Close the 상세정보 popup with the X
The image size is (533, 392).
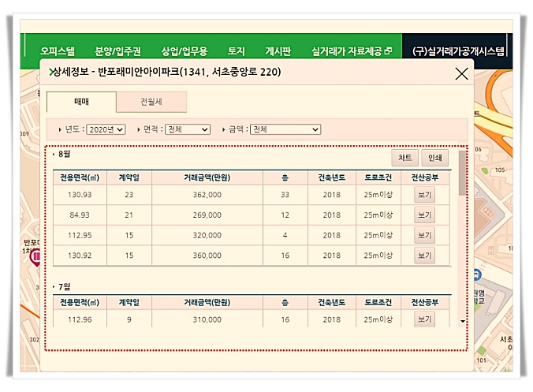point(461,74)
